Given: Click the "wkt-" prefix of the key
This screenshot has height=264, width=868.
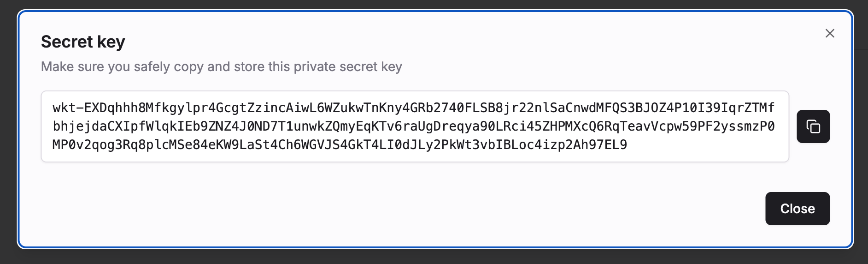Looking at the screenshot, I should [68, 108].
